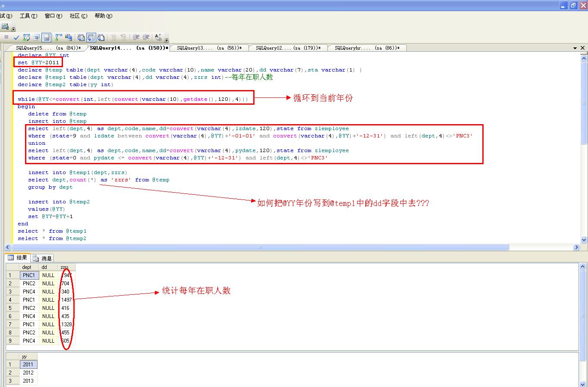Toggle Include Client Statistics
This screenshot has width=588, height=387.
click(x=68, y=37)
